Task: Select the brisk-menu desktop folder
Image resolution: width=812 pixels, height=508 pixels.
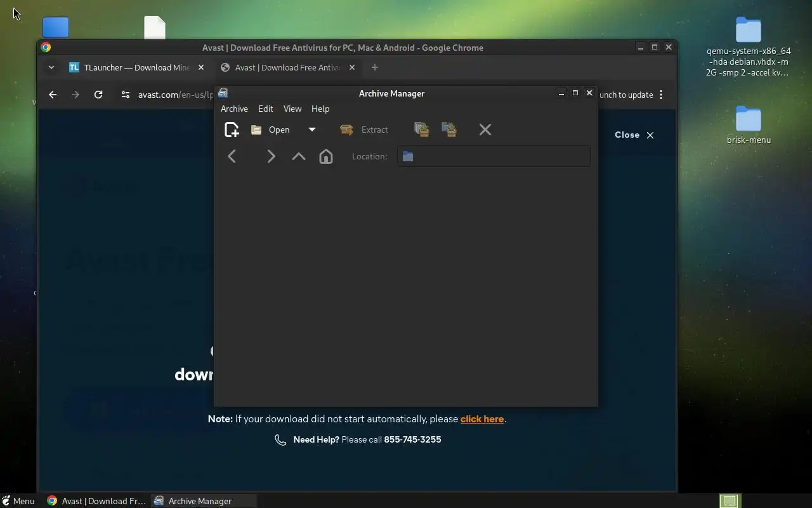Action: tap(749, 125)
